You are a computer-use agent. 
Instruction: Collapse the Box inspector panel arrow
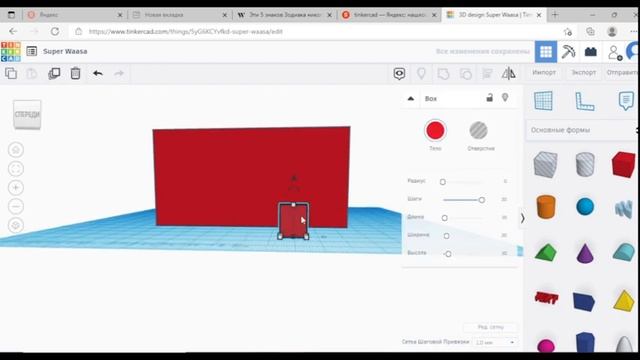point(411,98)
